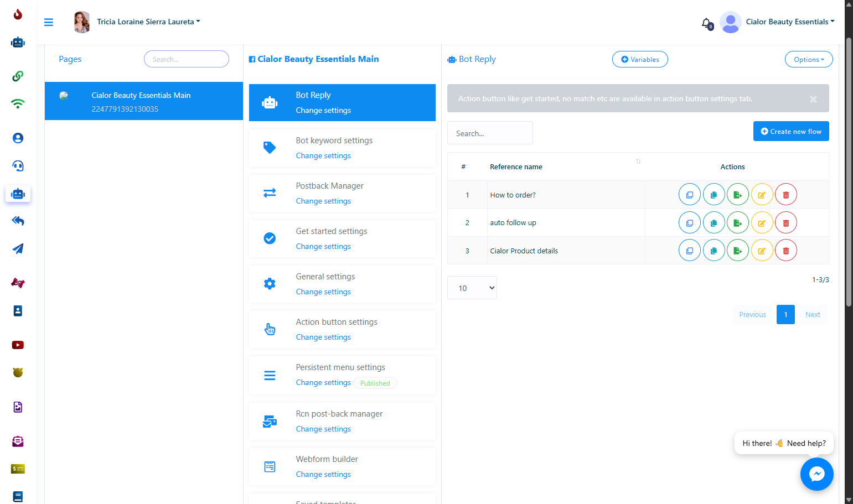Open notifications bell icon
853x504 pixels.
pos(707,23)
